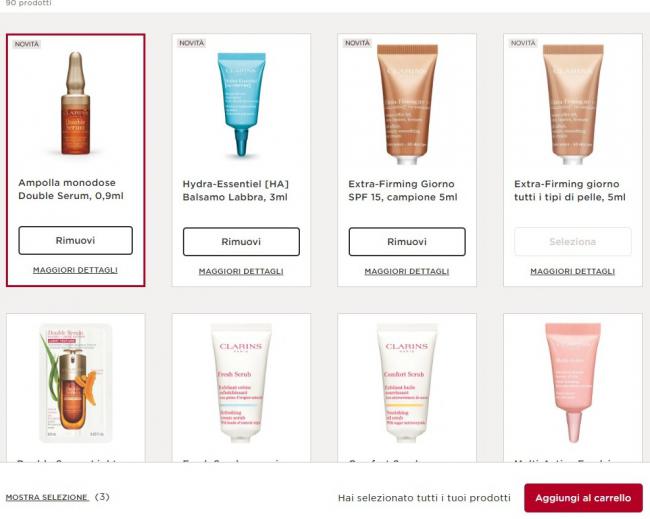Click the Novità badge on Hydra-Essentiel card
The image size is (650, 519).
click(x=192, y=43)
